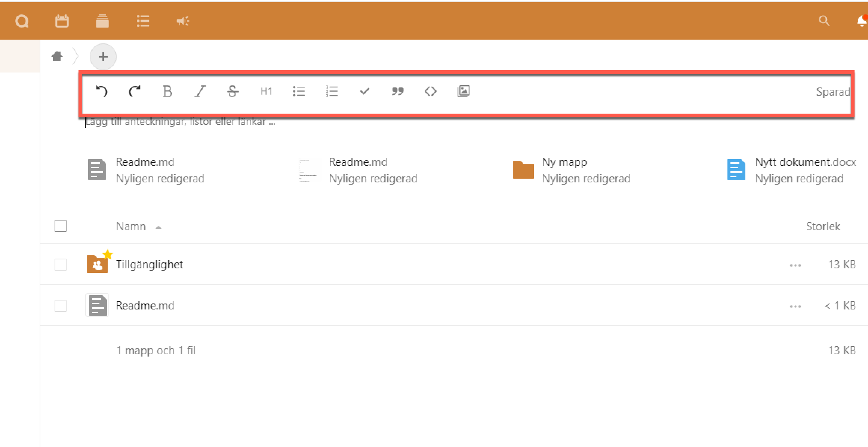Open the first recent Readme.md with gray icon
This screenshot has height=447, width=868.
tap(146, 170)
